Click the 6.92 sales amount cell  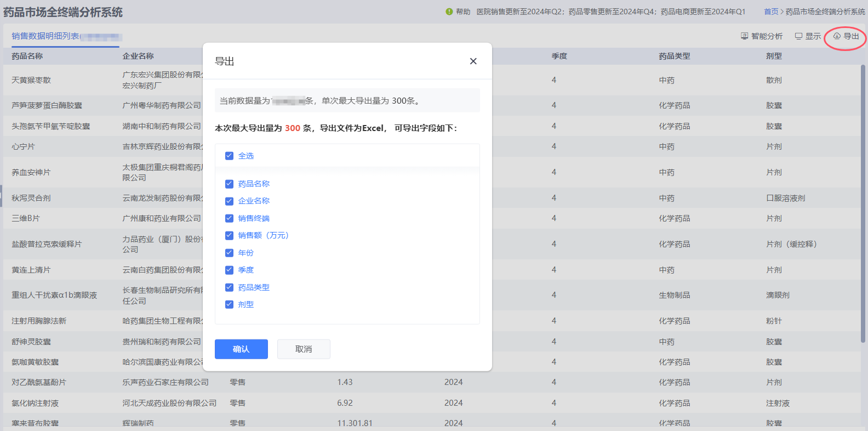pos(345,403)
